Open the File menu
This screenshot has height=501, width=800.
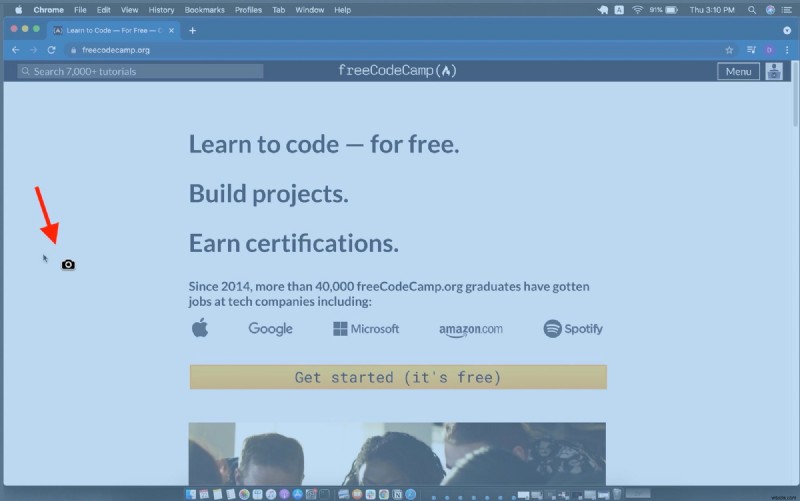[x=80, y=10]
